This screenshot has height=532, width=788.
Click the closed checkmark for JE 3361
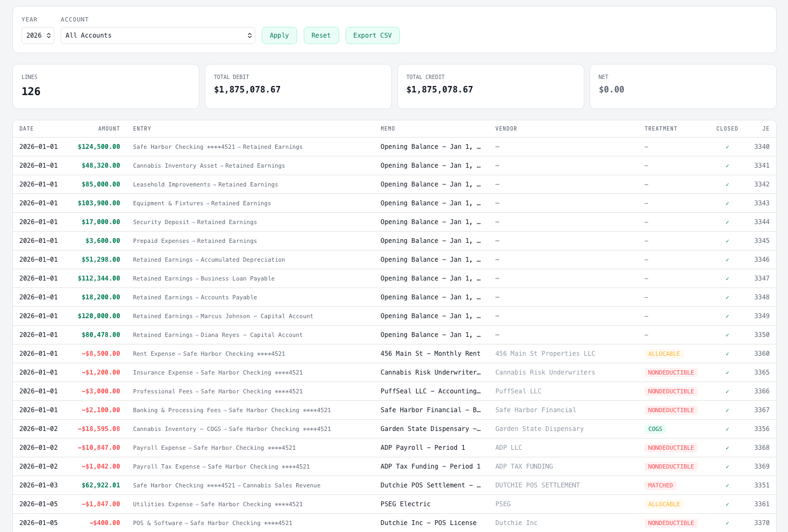727,505
